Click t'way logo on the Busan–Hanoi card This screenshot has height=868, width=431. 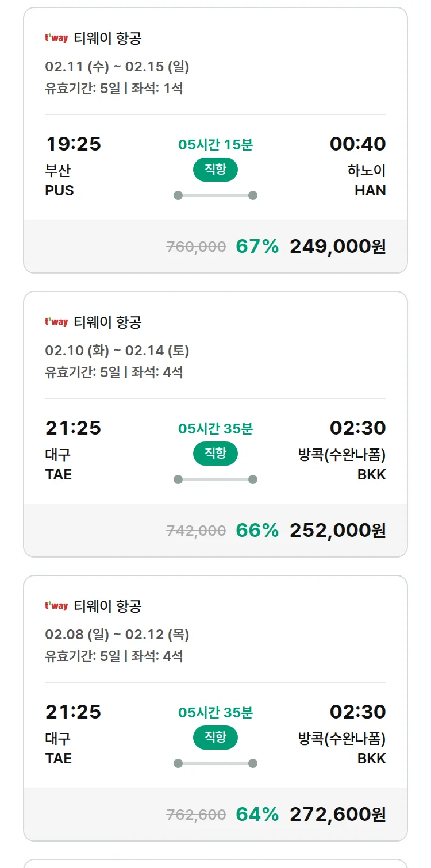click(x=56, y=38)
